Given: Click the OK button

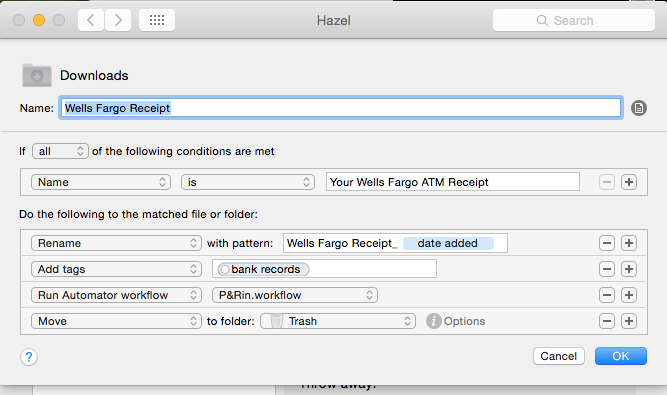Looking at the screenshot, I should (x=621, y=356).
